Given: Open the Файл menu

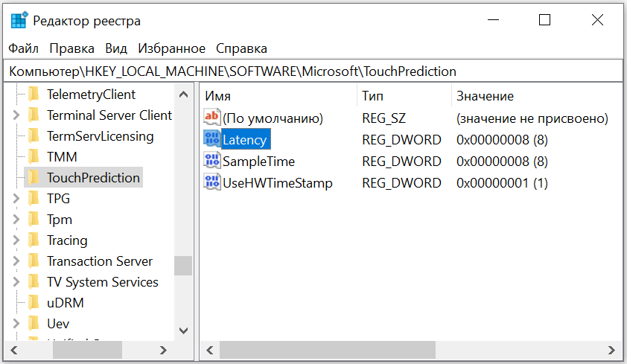Looking at the screenshot, I should 24,48.
